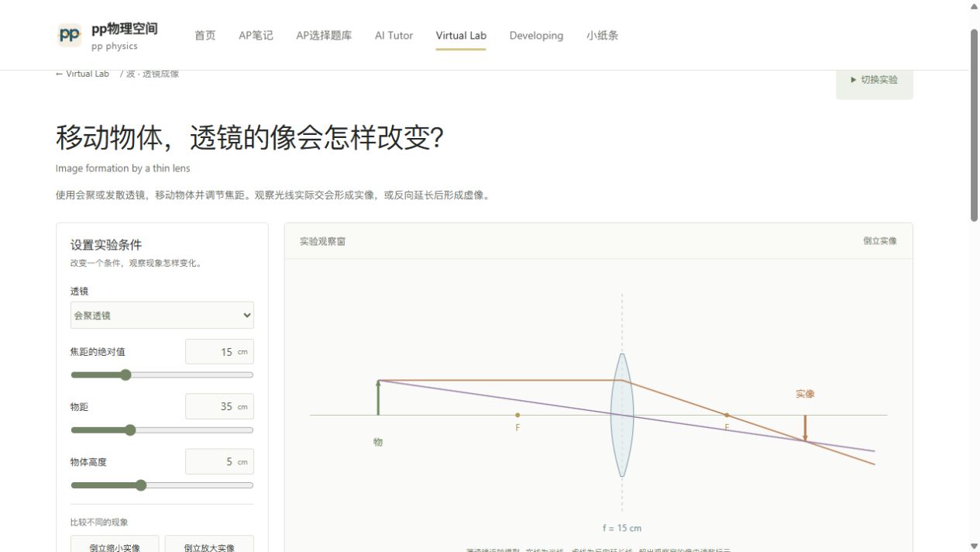Viewport: 980px width, 552px height.
Task: Click the vertical scrollbar thumb
Action: [x=975, y=126]
